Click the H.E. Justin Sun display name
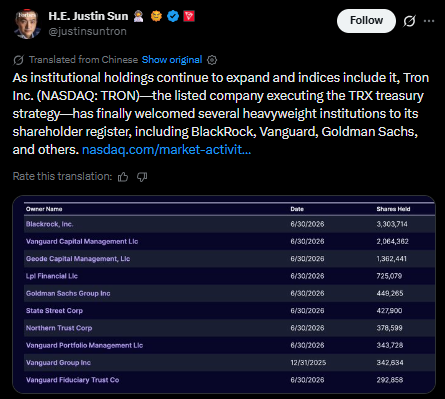 click(88, 16)
